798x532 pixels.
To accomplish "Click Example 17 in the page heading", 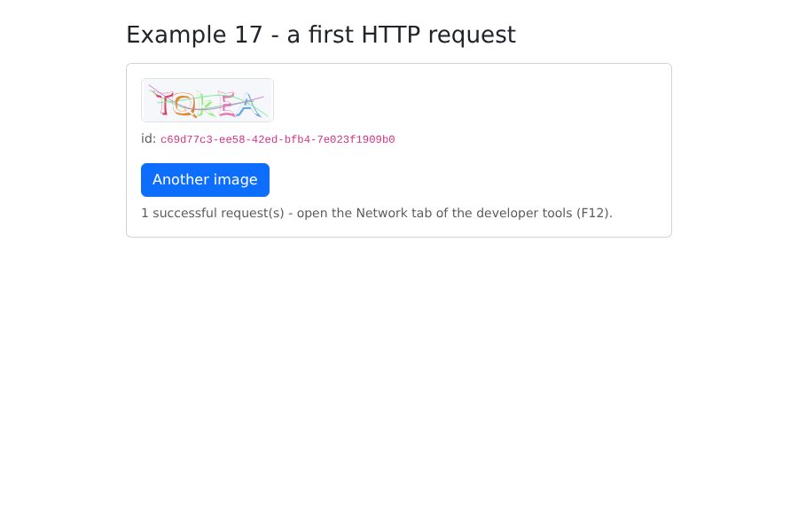I will [194, 35].
